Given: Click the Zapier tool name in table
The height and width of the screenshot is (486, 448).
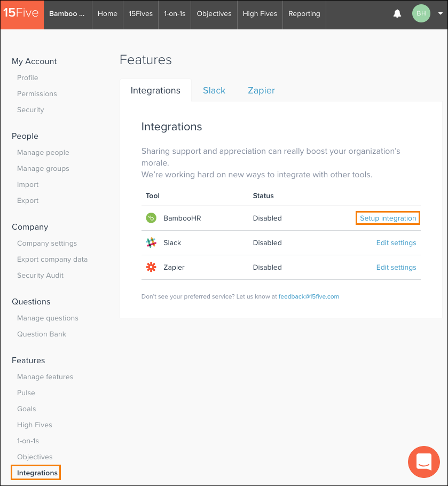Looking at the screenshot, I should click(x=174, y=268).
